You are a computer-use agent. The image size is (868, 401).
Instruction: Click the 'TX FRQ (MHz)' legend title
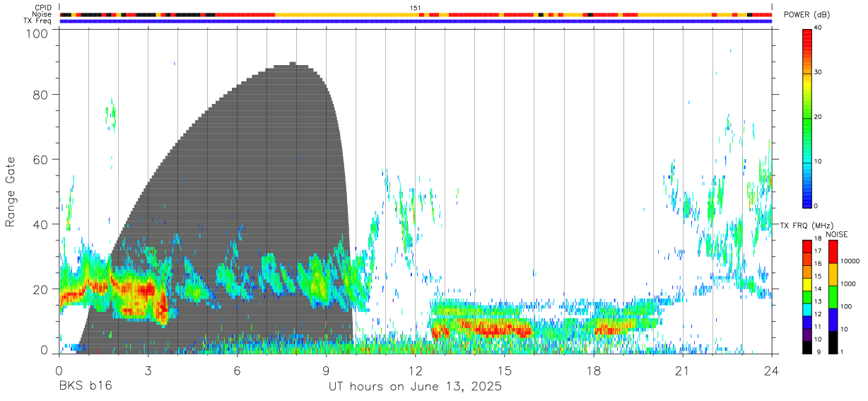(807, 226)
